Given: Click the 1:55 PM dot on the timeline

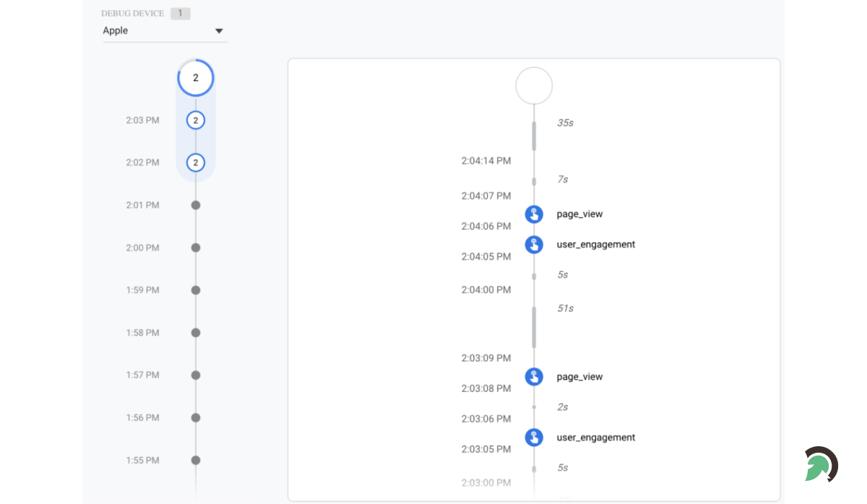Looking at the screenshot, I should pos(195,460).
